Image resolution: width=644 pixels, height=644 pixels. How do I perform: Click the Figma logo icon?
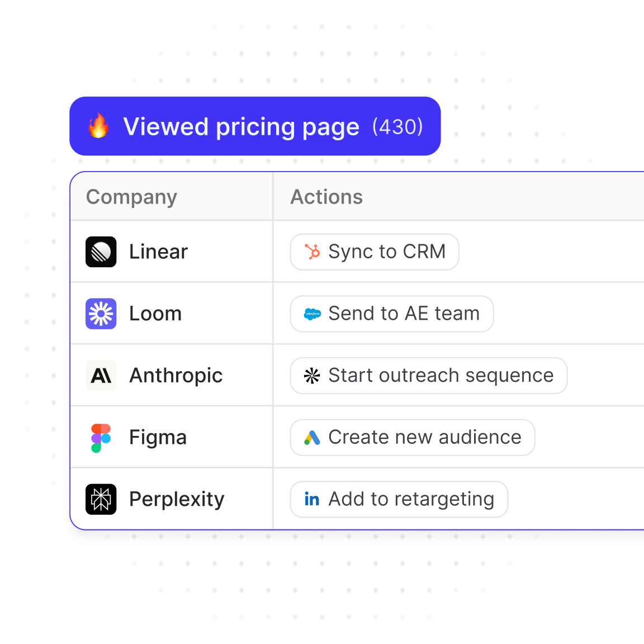pyautogui.click(x=101, y=437)
